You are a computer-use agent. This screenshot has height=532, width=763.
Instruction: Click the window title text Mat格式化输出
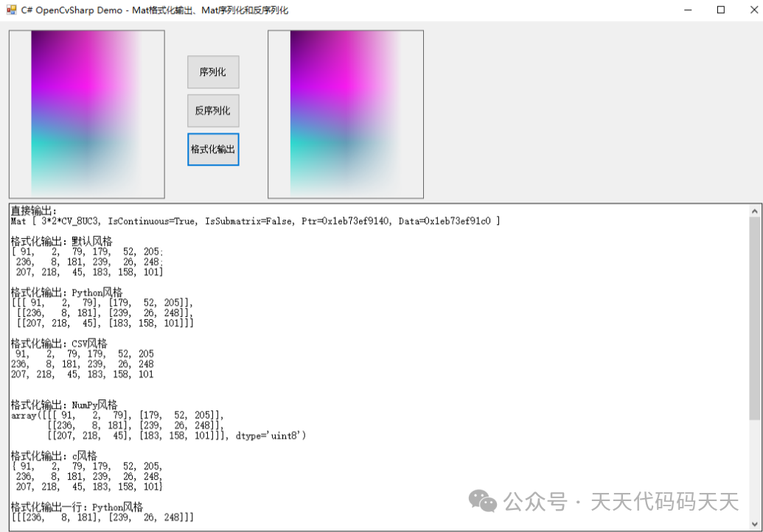pos(147,10)
